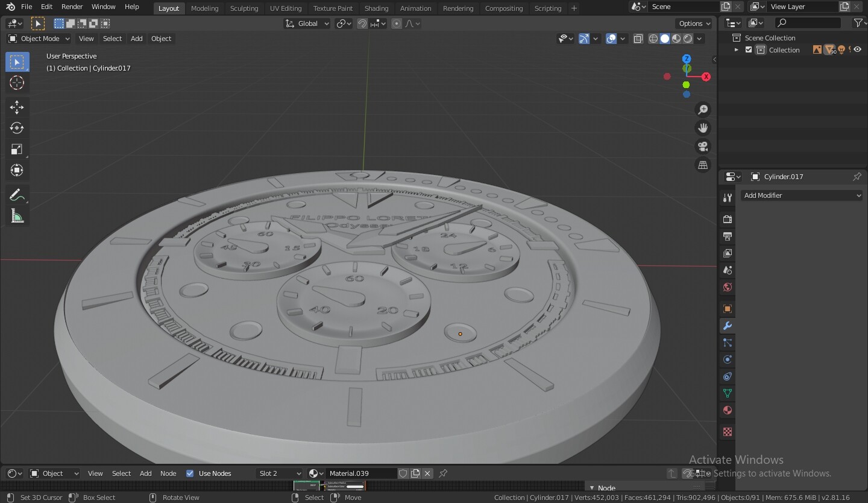868x503 pixels.
Task: Switch perspective/orthographic grid icon
Action: click(703, 165)
